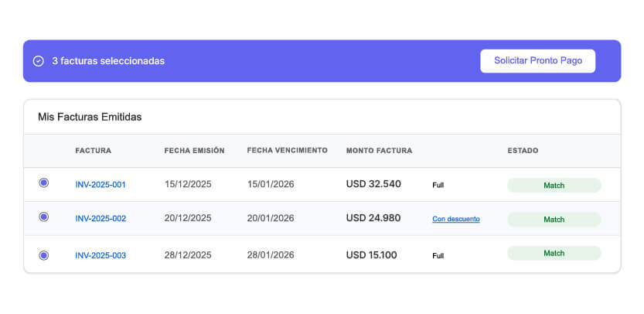Click the checkmark icon beside selected invoices count

[x=38, y=61]
